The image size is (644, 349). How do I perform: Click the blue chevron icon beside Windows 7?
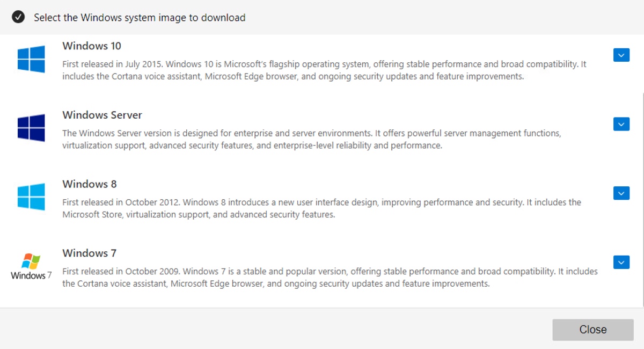[x=621, y=262]
